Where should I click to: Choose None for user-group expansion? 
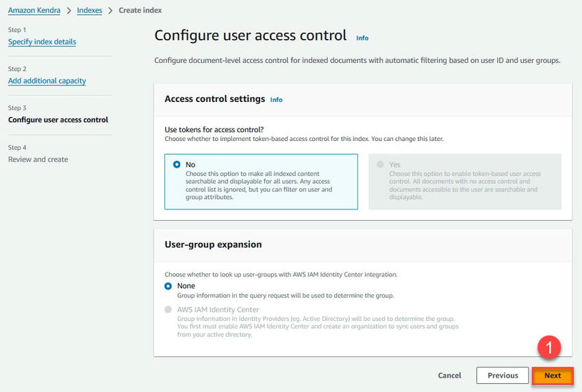(168, 286)
